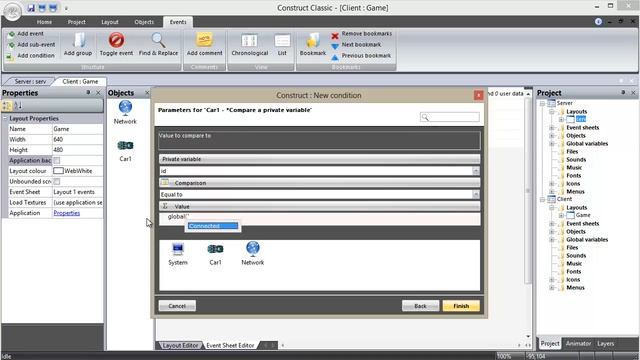Click the Bookmark icon
640x360 pixels.
313,40
